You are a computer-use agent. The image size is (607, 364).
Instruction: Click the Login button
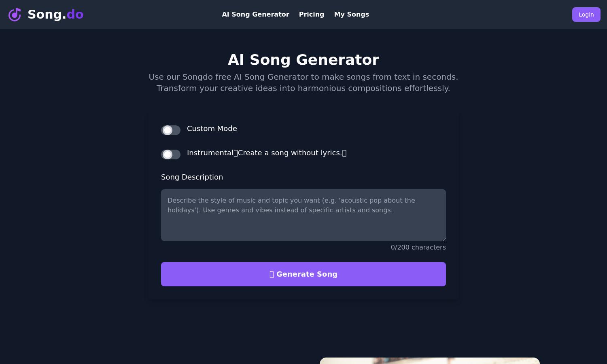point(586,15)
